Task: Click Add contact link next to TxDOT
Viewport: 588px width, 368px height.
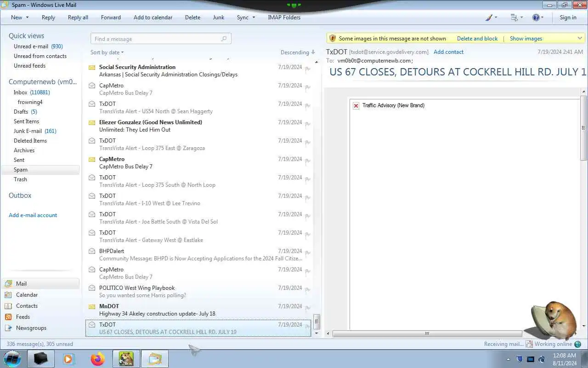Action: click(x=448, y=52)
